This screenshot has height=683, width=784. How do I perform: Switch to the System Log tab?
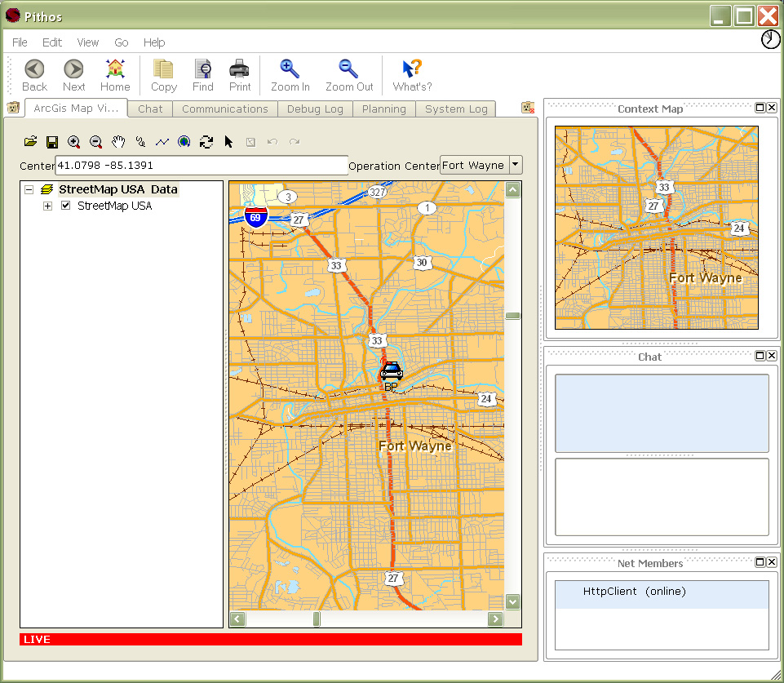coord(456,109)
